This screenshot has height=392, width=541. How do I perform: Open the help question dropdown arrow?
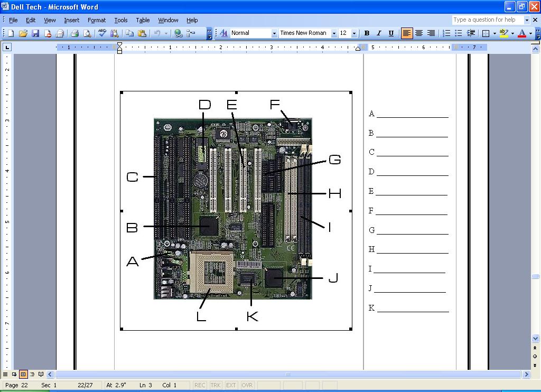527,20
